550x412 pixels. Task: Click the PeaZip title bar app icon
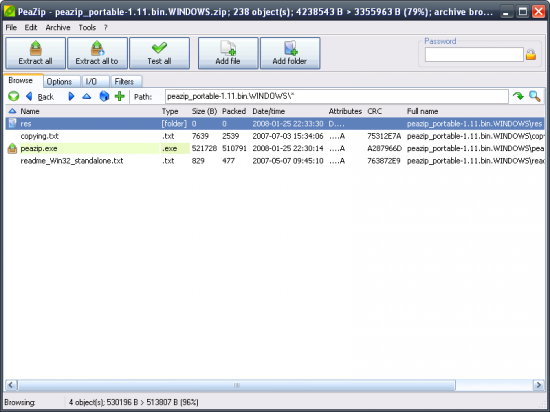point(9,11)
